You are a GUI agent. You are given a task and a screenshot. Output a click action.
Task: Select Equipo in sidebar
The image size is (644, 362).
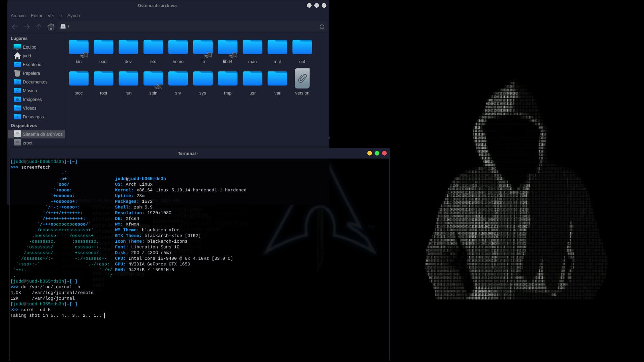tap(37, 47)
